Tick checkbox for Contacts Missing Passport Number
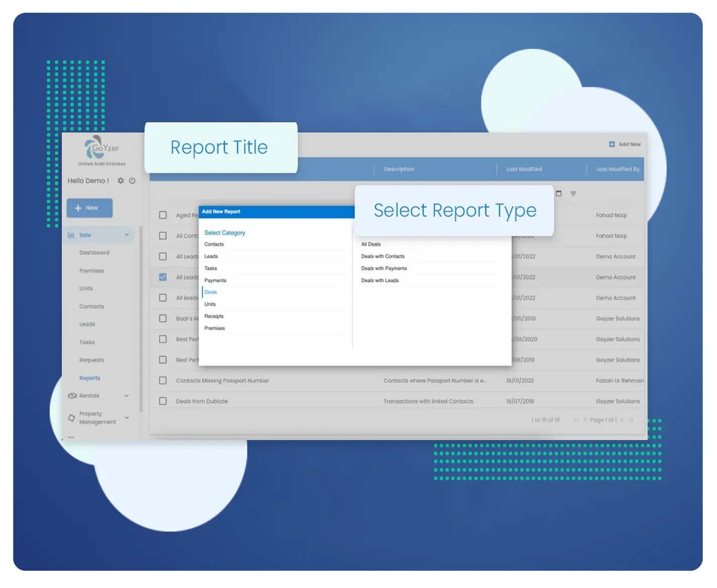Image resolution: width=717 pixels, height=588 pixels. tap(163, 381)
